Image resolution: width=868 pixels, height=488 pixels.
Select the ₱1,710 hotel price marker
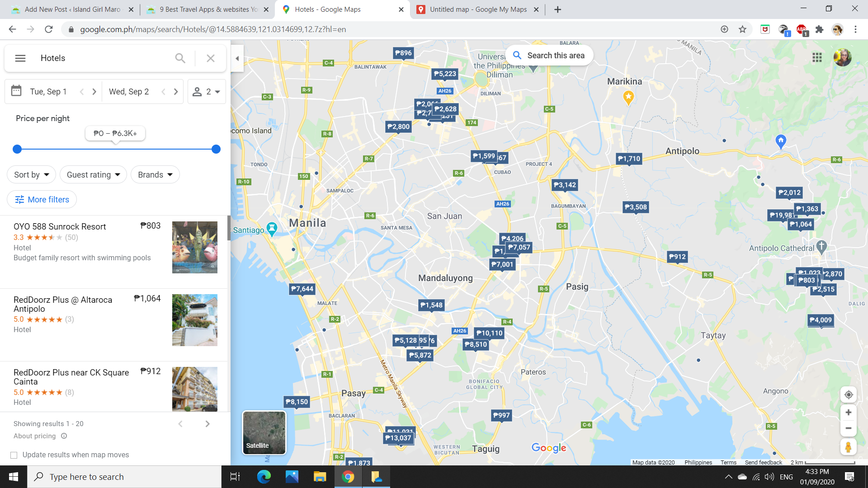(x=629, y=159)
